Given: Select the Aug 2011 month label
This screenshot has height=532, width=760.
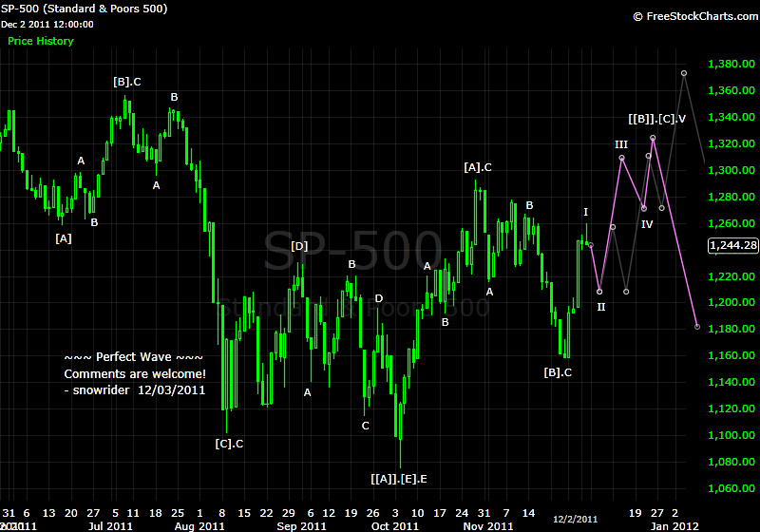Looking at the screenshot, I should tap(199, 526).
